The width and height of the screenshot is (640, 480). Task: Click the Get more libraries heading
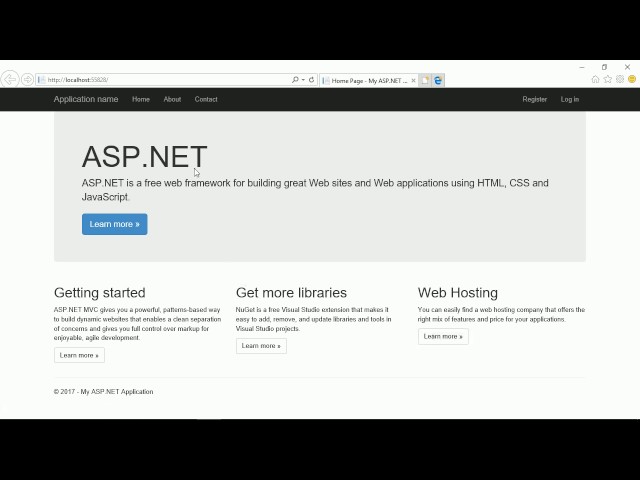tap(291, 293)
